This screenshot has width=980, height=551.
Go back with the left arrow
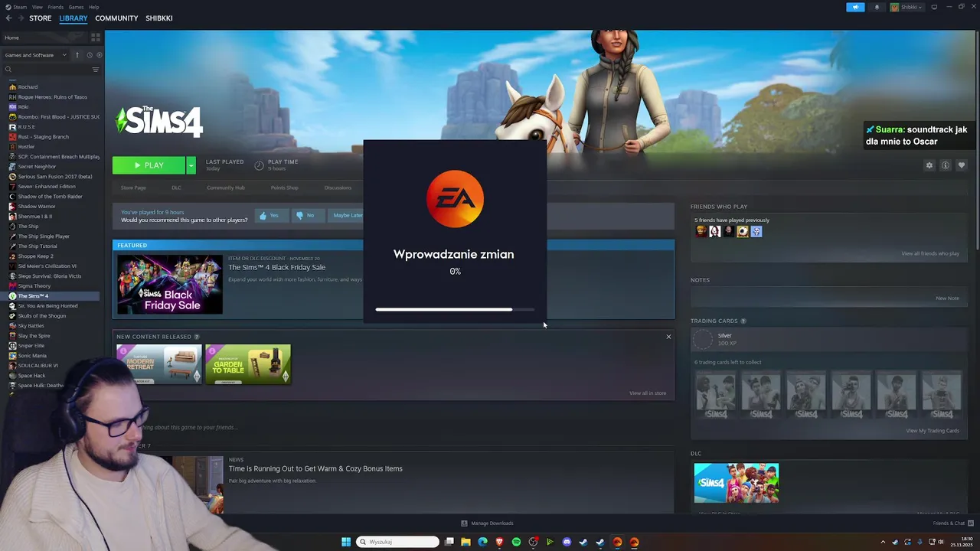pos(8,18)
